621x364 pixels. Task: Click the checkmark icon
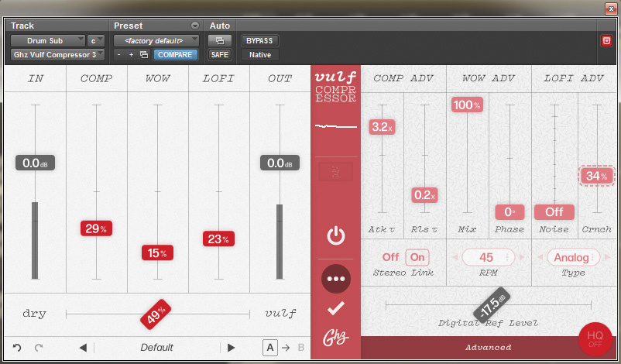336,308
